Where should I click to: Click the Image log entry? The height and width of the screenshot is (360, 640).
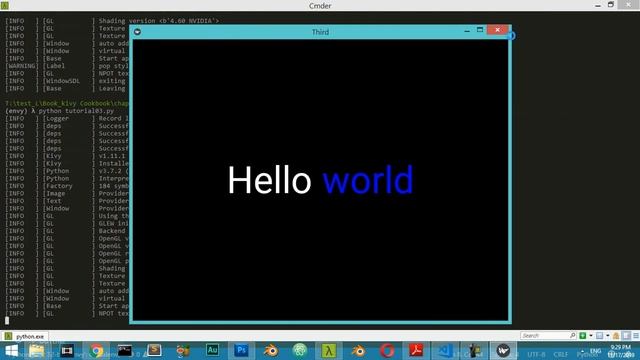click(x=67, y=193)
